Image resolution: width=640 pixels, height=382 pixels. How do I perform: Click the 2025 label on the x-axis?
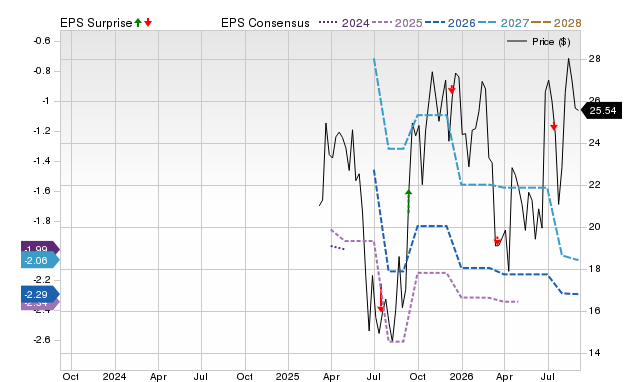coord(288,376)
